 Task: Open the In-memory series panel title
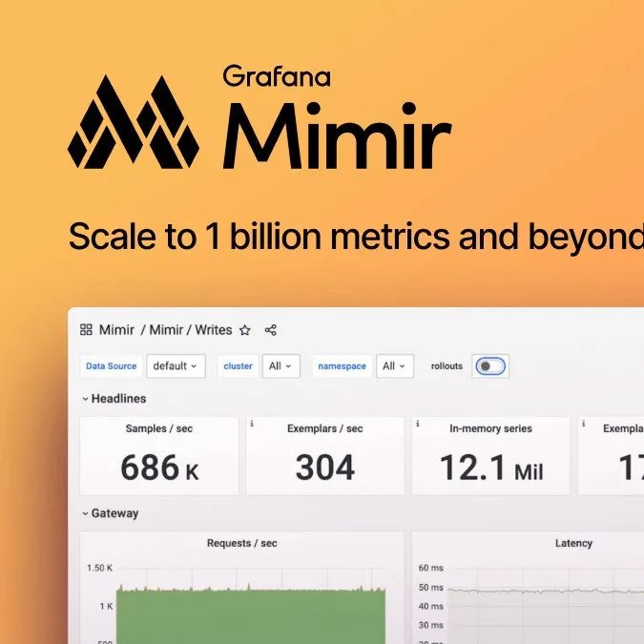[490, 428]
